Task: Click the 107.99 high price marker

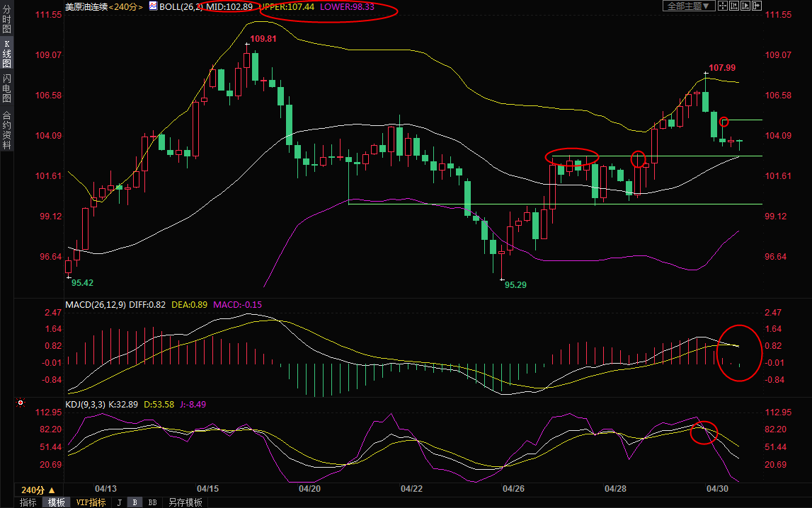Action: 722,68
